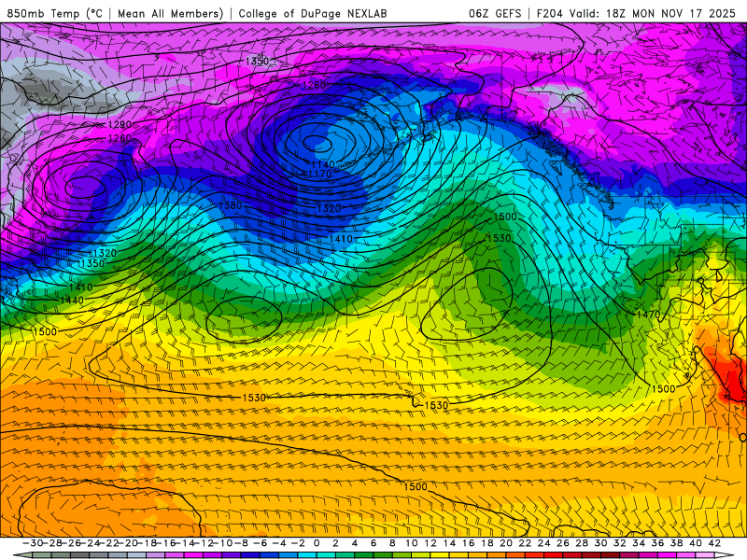Select the 1440 contour label
This screenshot has width=747, height=560.
(72, 300)
